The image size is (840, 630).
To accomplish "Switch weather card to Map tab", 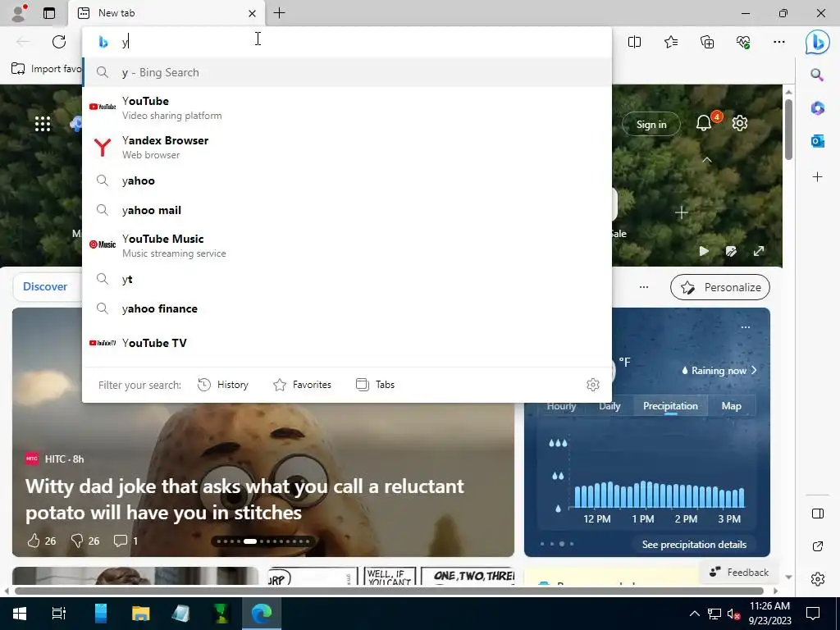I will 731,406.
